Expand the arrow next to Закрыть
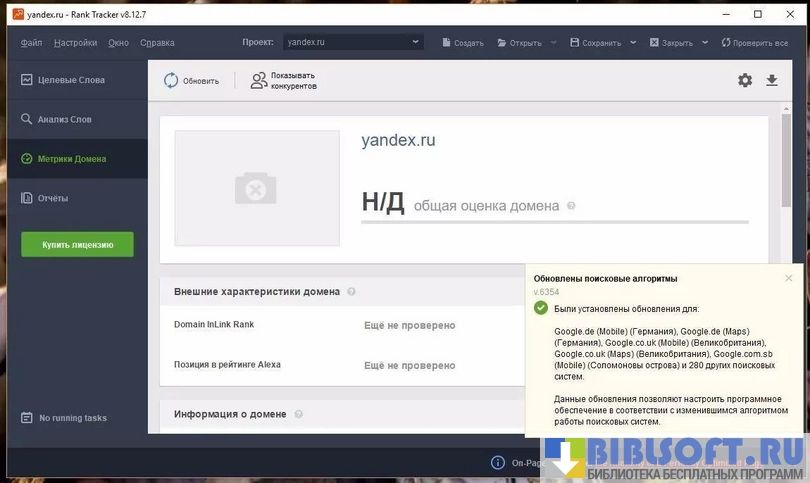The height and width of the screenshot is (483, 810). [704, 43]
